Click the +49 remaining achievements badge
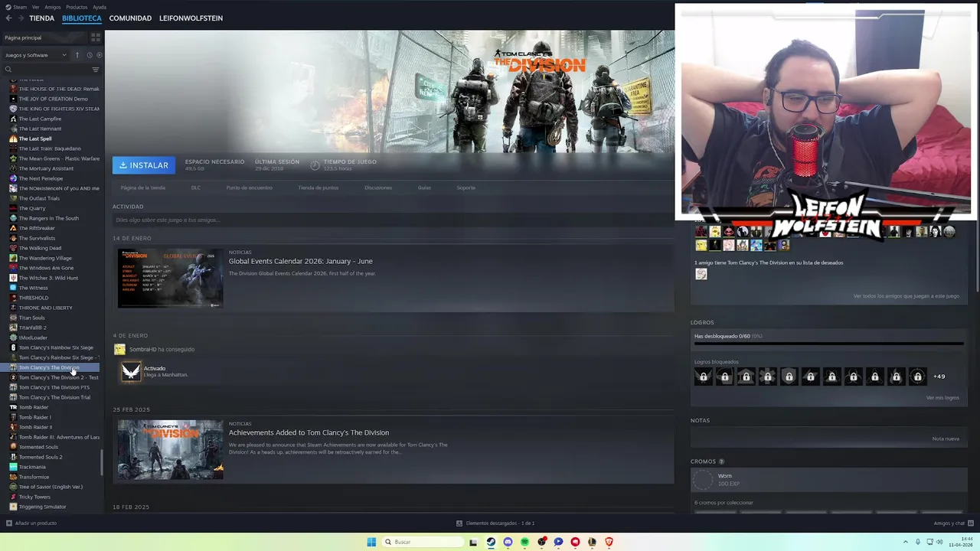This screenshot has height=551, width=980. (x=939, y=377)
